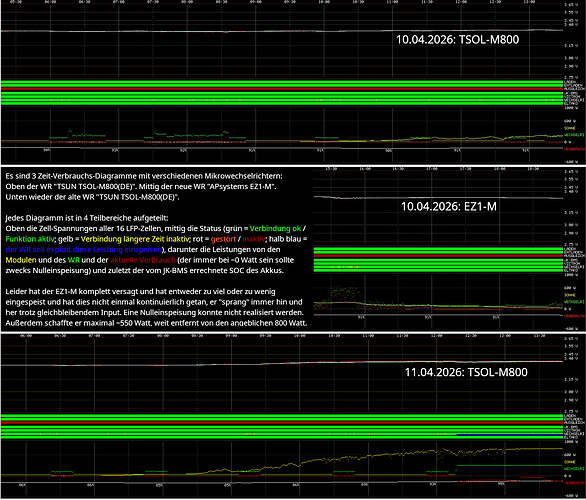Viewport: 586px width, 500px height.
Task: Click the "11.04.2026: TSOL-M800" chart title
Action: pyautogui.click(x=466, y=372)
